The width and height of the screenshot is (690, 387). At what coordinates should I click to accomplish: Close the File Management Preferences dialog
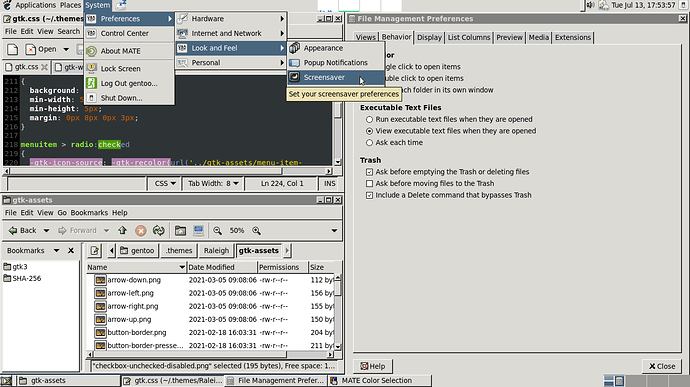(662, 366)
